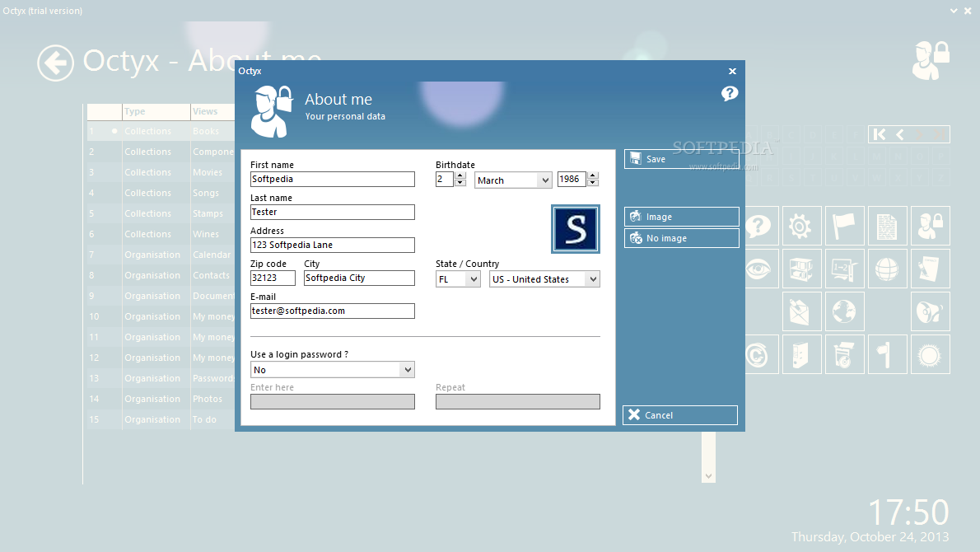Open the Country dropdown showing US - United States
980x552 pixels.
click(544, 278)
